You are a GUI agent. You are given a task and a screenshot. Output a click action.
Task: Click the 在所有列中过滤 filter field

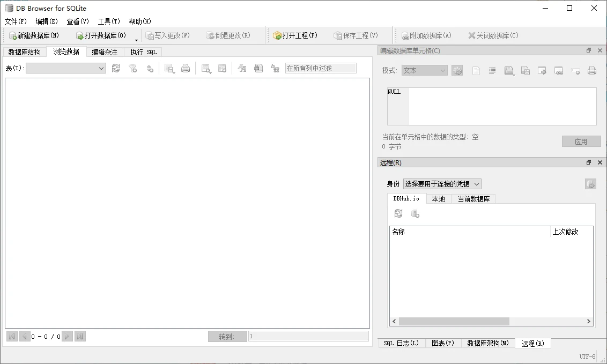pyautogui.click(x=321, y=69)
